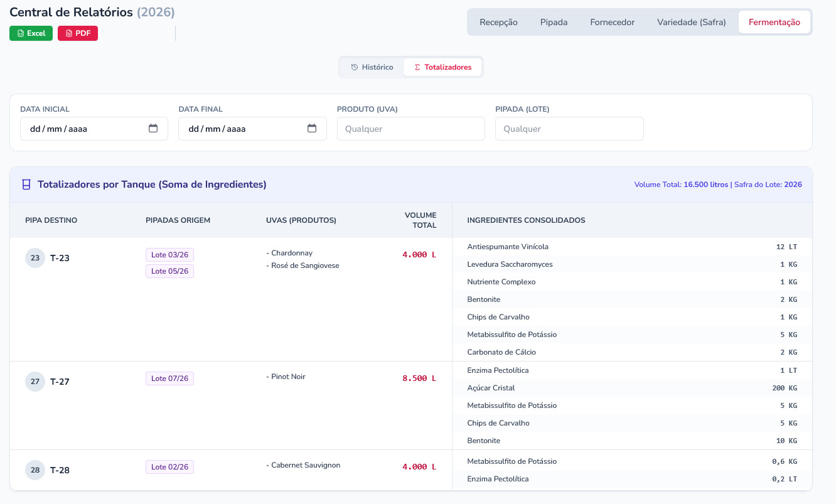Select the Totalizadores view
The width and height of the screenshot is (836, 504).
coord(442,67)
